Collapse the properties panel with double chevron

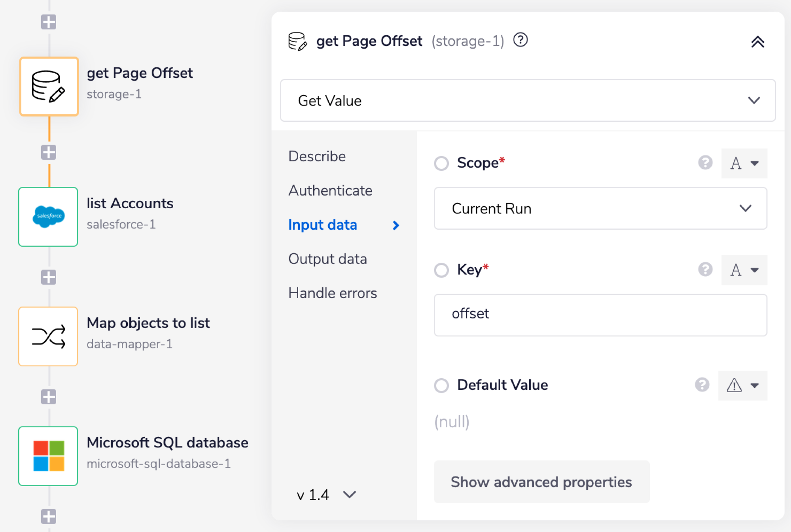coord(757,42)
